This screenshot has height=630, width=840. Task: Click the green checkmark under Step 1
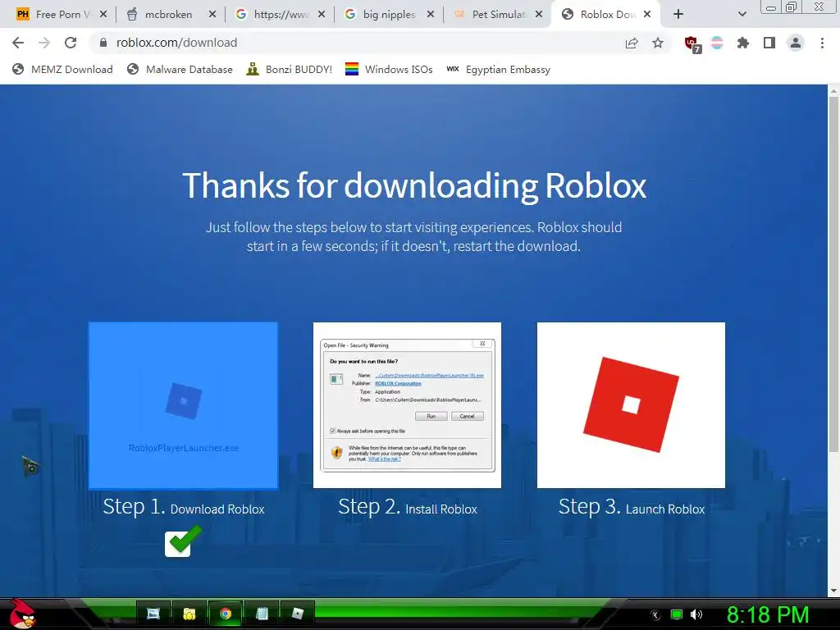pyautogui.click(x=182, y=541)
